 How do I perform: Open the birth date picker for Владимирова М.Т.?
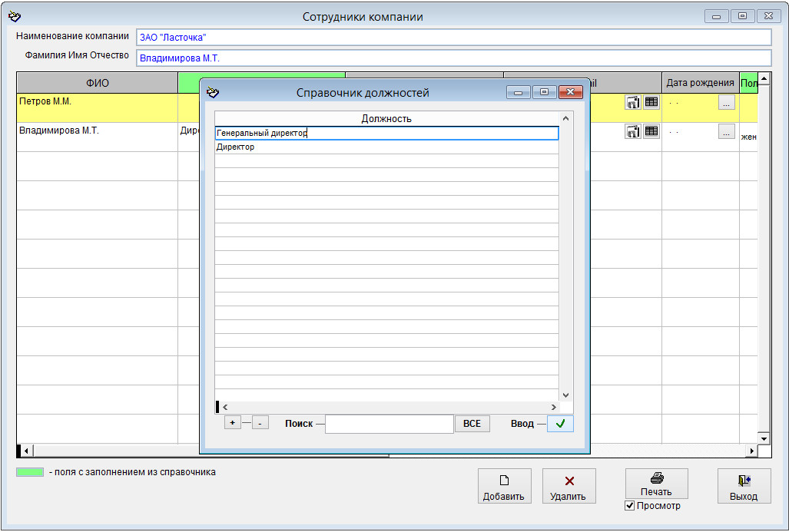tap(727, 132)
